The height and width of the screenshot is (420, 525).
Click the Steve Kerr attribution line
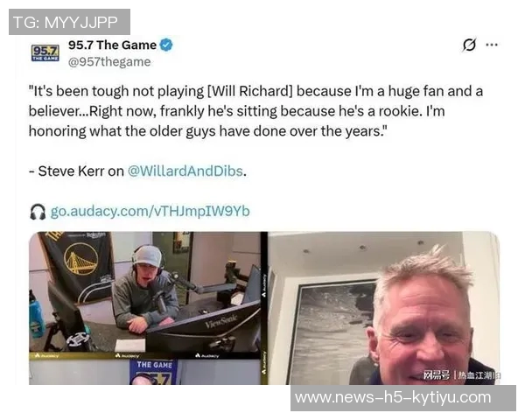tap(137, 171)
